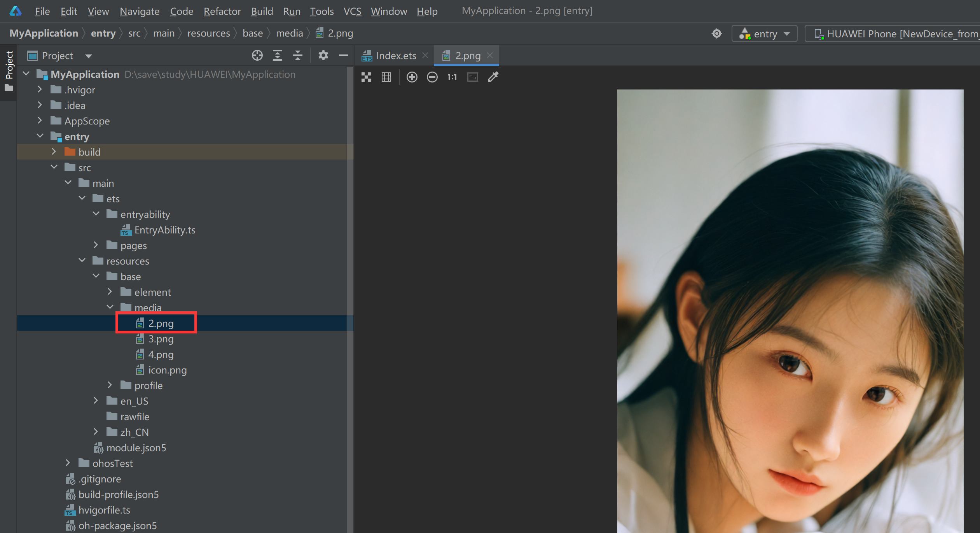
Task: Expand the AppScope folder
Action: [x=40, y=121]
